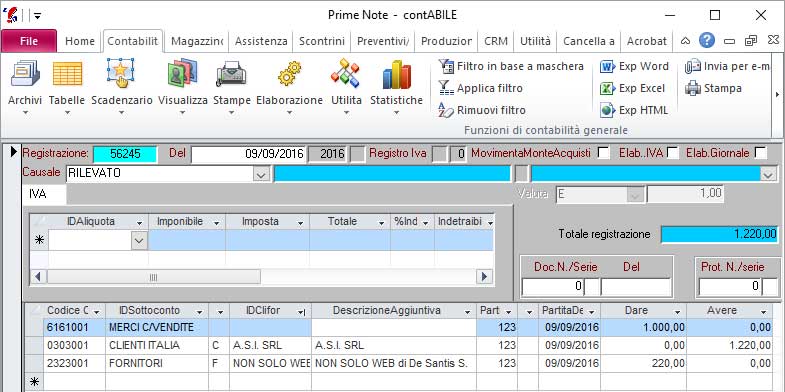This screenshot has height=392, width=785.
Task: Open Imponibile column filter arrow
Action: click(217, 222)
